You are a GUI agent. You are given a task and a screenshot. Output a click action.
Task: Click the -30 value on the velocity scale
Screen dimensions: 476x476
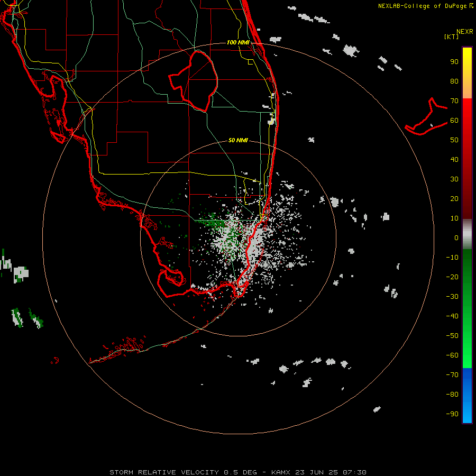[x=452, y=297]
